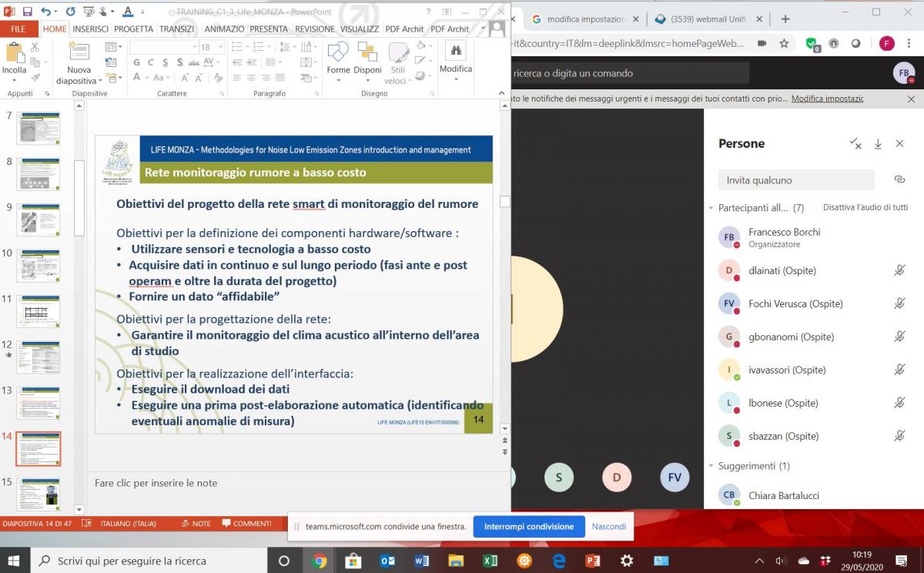The height and width of the screenshot is (573, 924).
Task: Save the presentation with the floppy disk icon
Action: pos(28,12)
